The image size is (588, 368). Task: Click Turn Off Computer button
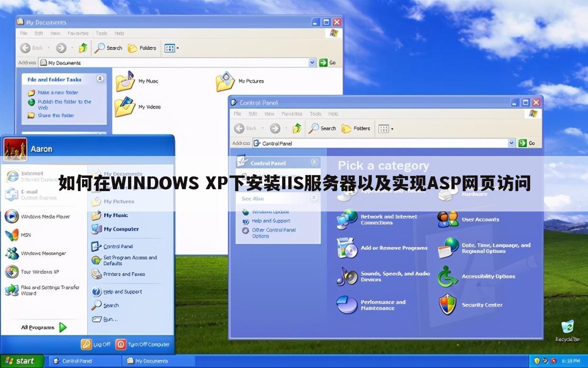143,344
